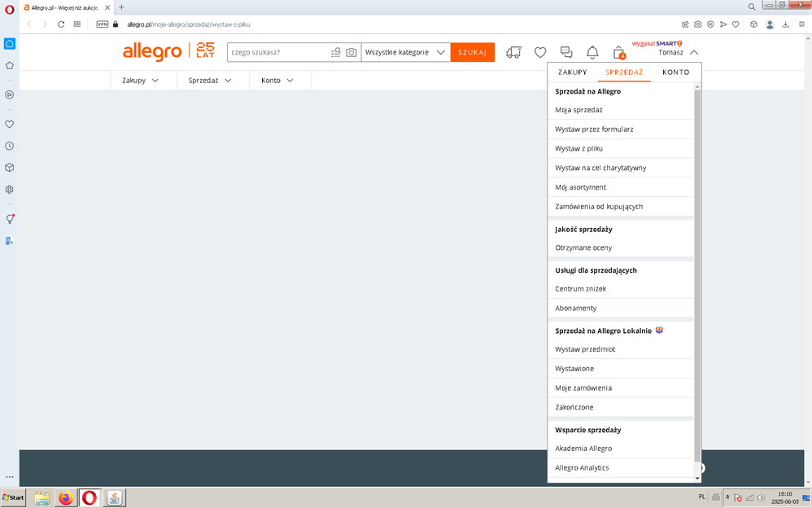
Task: Click the volume icon in system tray
Action: (x=761, y=497)
